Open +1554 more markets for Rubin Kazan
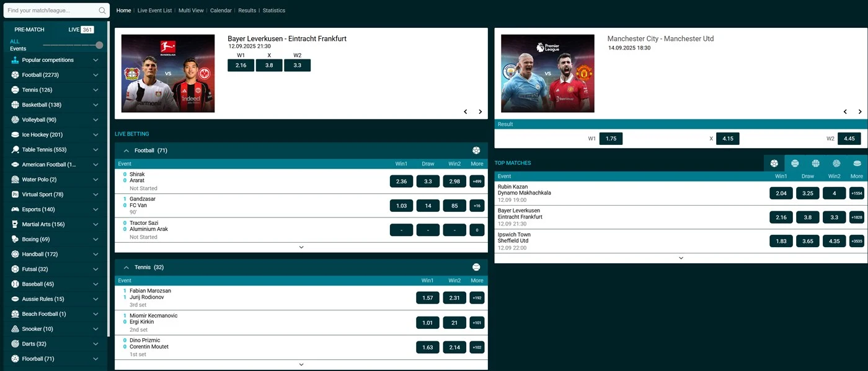Image resolution: width=868 pixels, height=371 pixels. [x=856, y=193]
